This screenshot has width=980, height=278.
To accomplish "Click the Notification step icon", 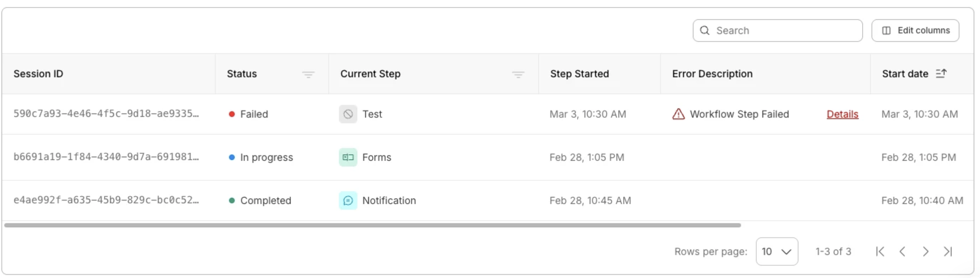I will click(x=348, y=201).
